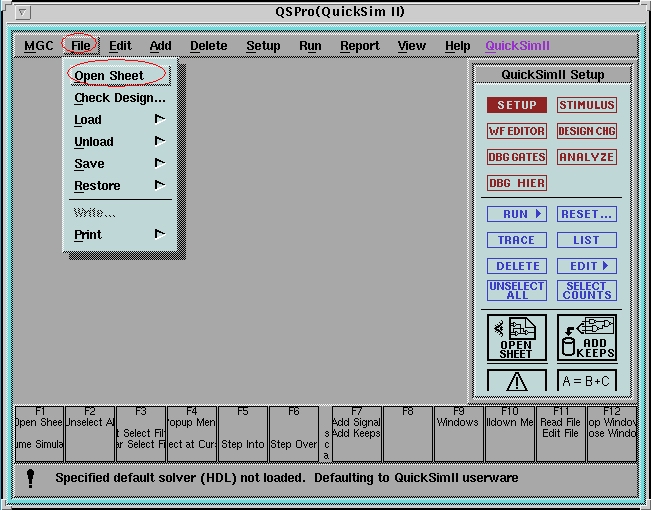This screenshot has width=651, height=510.
Task: Open the RUN dropdown in the palette
Action: point(516,214)
